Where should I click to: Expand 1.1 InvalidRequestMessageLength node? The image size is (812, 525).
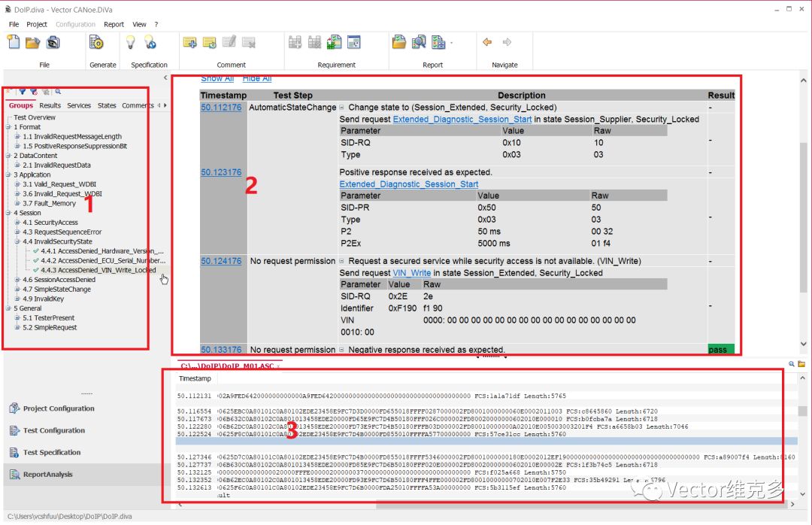click(17, 136)
